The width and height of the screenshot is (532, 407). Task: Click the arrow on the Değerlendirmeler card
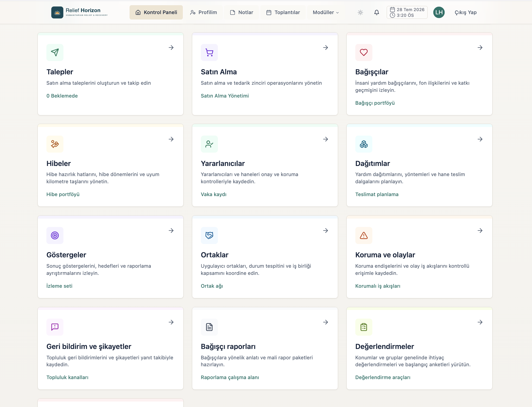pos(480,322)
